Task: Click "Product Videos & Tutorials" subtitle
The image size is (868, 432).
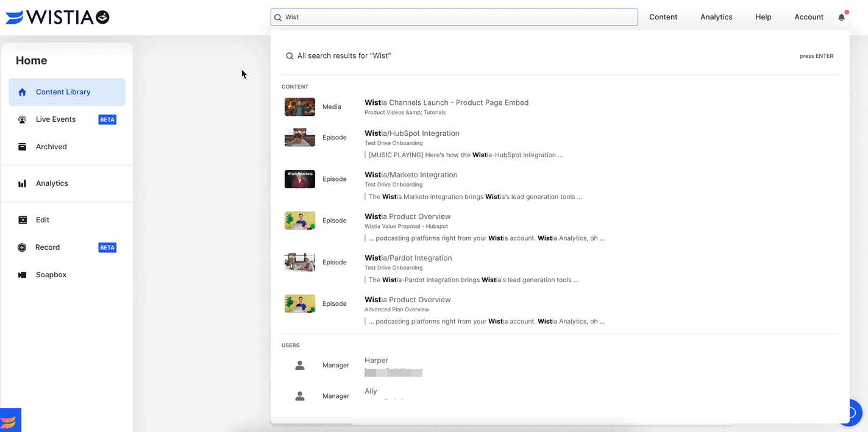Action: [405, 113]
